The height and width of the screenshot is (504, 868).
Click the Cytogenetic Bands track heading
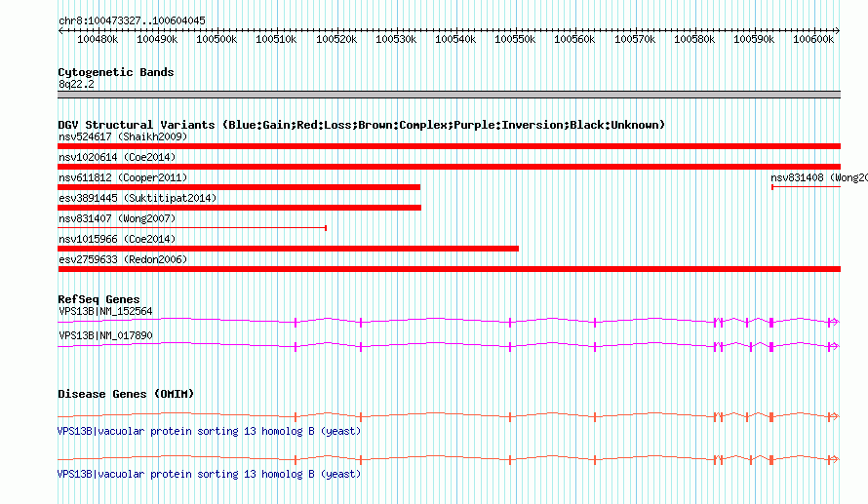click(x=116, y=72)
